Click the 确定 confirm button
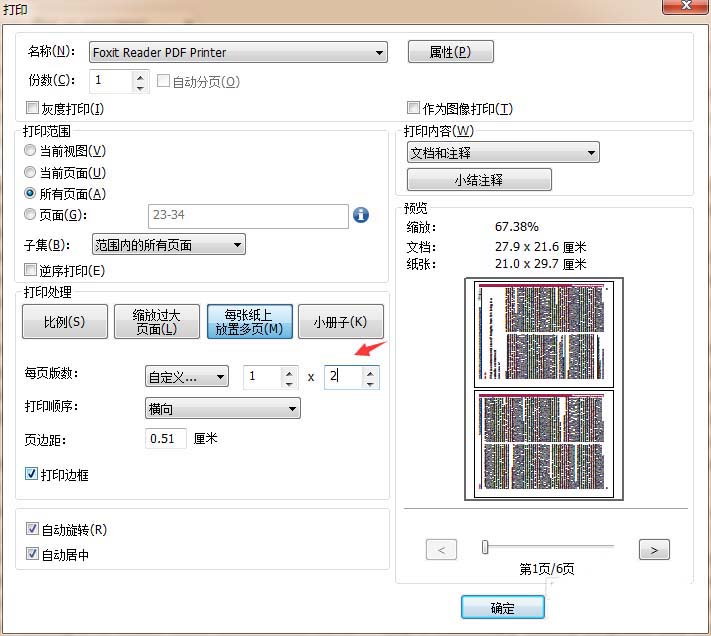 (x=502, y=608)
